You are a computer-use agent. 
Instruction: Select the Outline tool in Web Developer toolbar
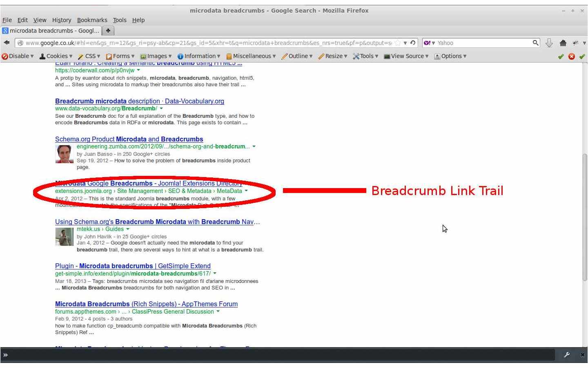click(x=298, y=56)
